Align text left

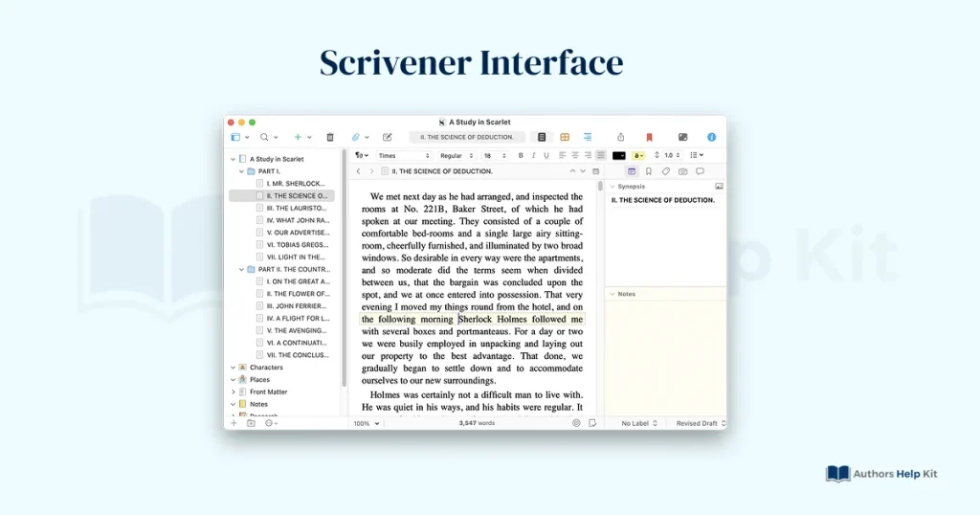[x=562, y=156]
